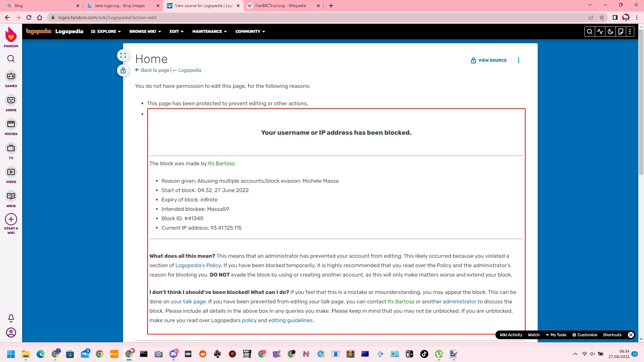644x362 pixels.
Task: Click the Back to page link
Action: point(155,70)
